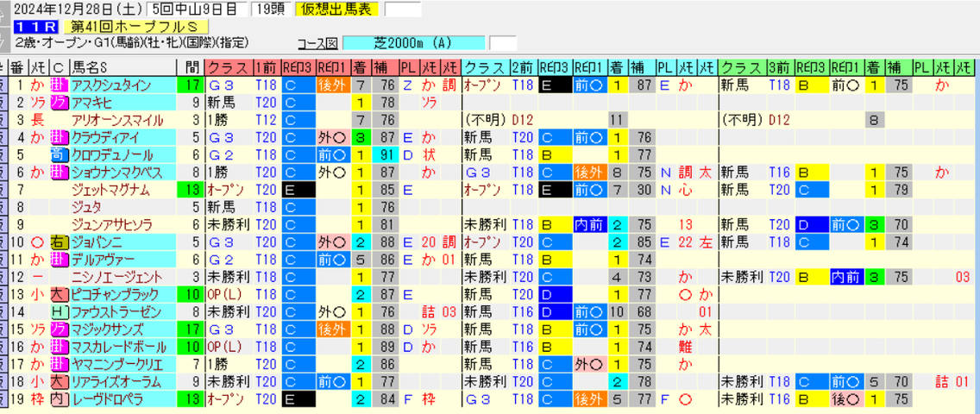The height and width of the screenshot is (414, 980).
Task: Select the horse name マスカレードボール
Action: coord(110,347)
